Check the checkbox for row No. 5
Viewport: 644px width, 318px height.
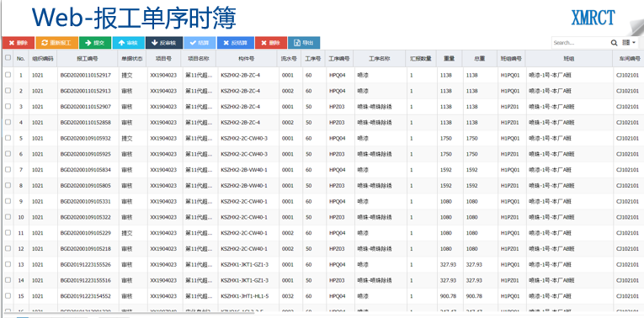8,138
